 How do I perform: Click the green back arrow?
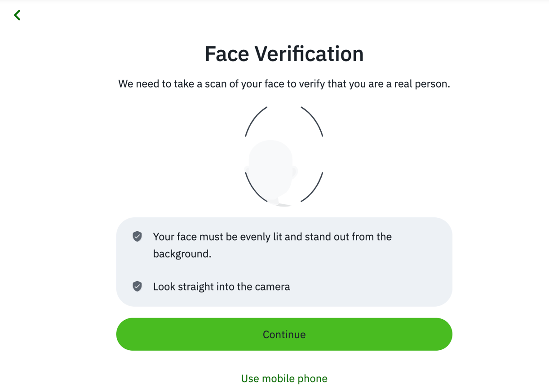pos(17,15)
